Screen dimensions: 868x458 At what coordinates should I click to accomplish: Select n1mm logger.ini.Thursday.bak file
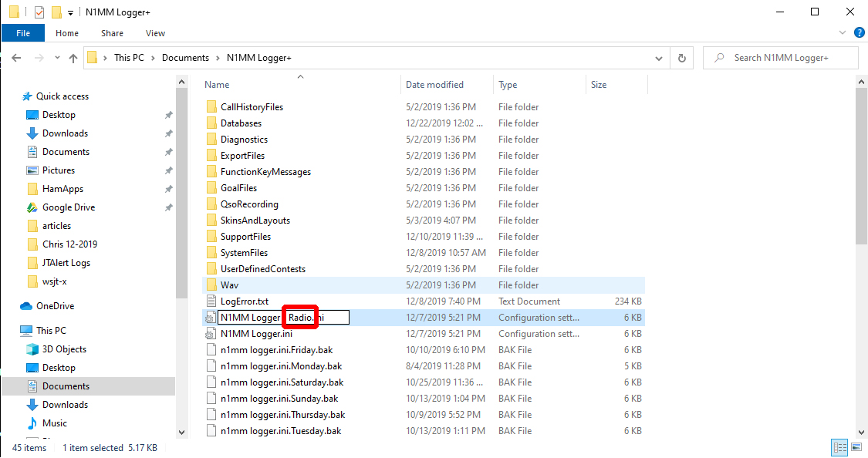point(283,414)
